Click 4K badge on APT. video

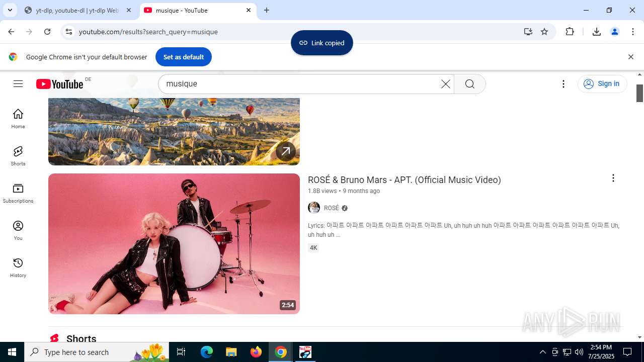tap(313, 248)
